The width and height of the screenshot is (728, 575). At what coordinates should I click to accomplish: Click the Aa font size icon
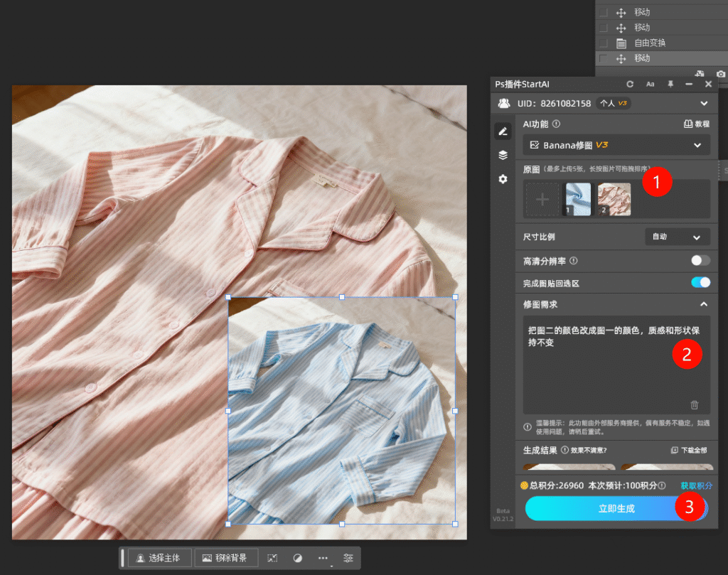pyautogui.click(x=650, y=84)
